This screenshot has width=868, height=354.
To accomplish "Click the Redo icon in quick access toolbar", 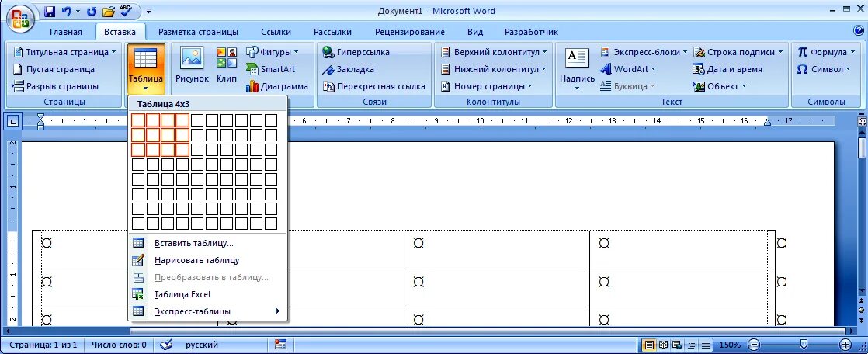I will point(92,11).
